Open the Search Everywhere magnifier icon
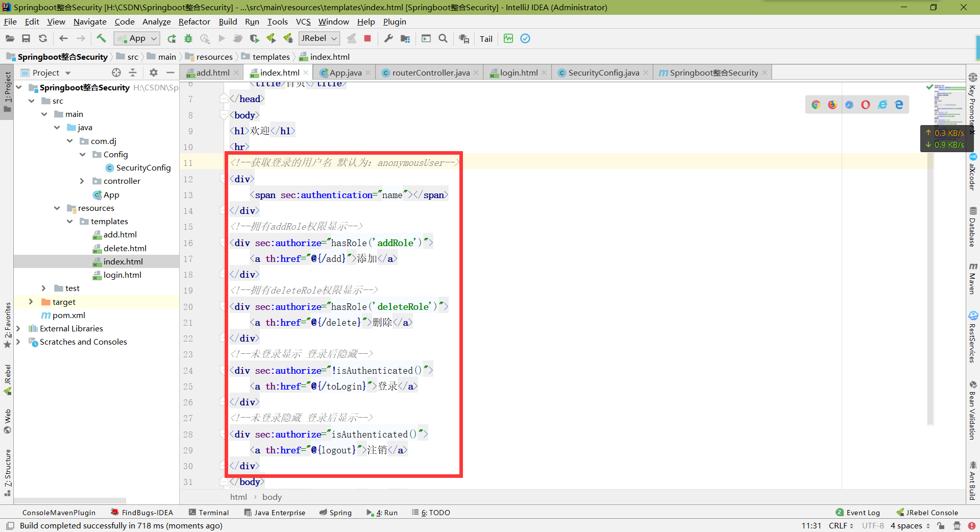The image size is (980, 532). pos(443,38)
